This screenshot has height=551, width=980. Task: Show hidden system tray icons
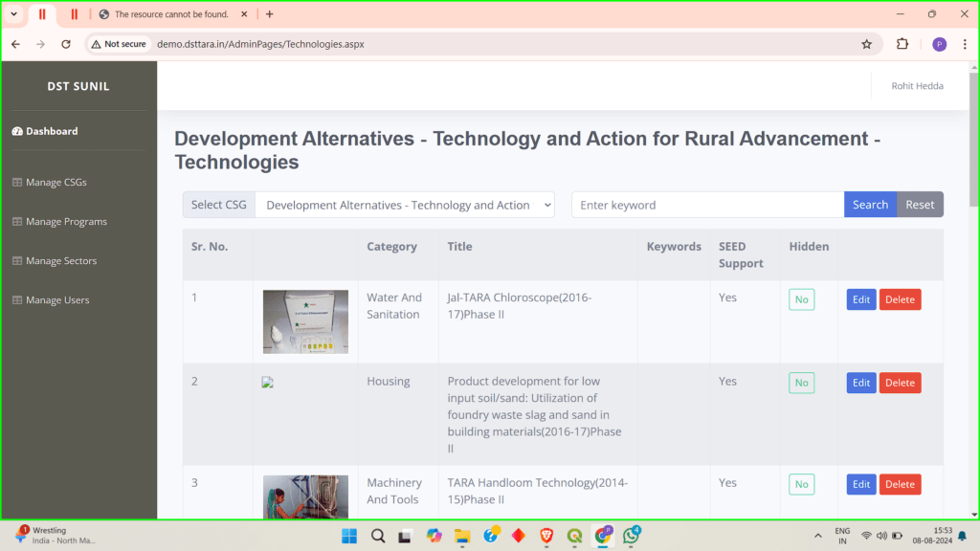tap(817, 536)
